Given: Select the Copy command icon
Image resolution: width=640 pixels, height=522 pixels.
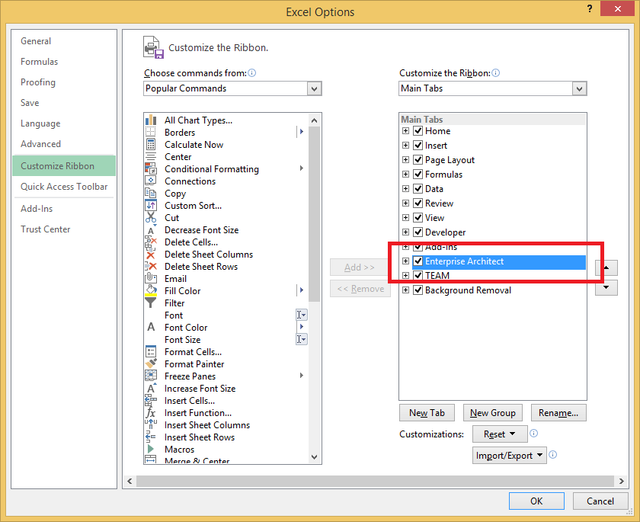Looking at the screenshot, I should point(151,193).
